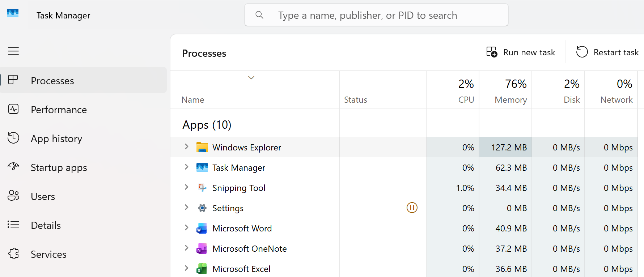Click the Microsoft Excel icon
The width and height of the screenshot is (644, 277).
point(202,269)
